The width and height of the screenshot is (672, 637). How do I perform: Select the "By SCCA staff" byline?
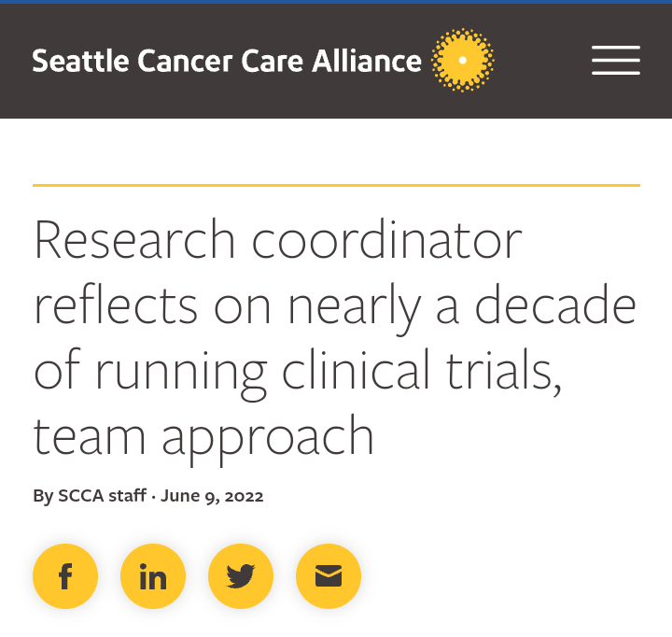[x=89, y=496]
